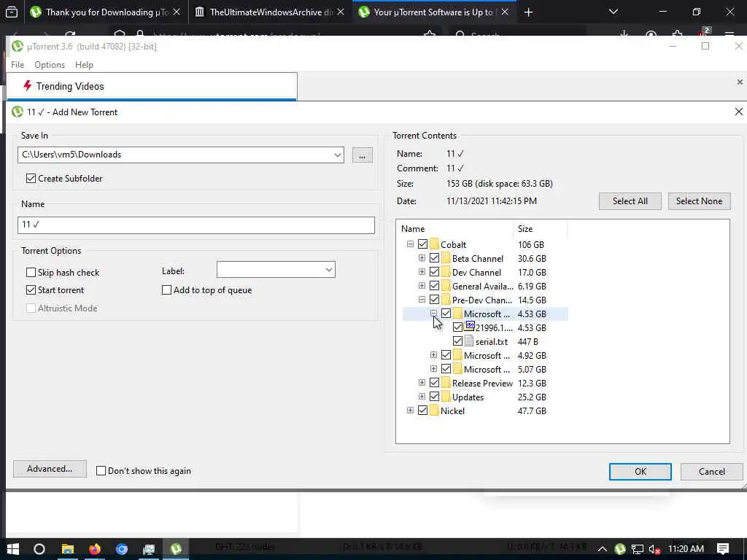Click the Select None button

[x=699, y=201]
